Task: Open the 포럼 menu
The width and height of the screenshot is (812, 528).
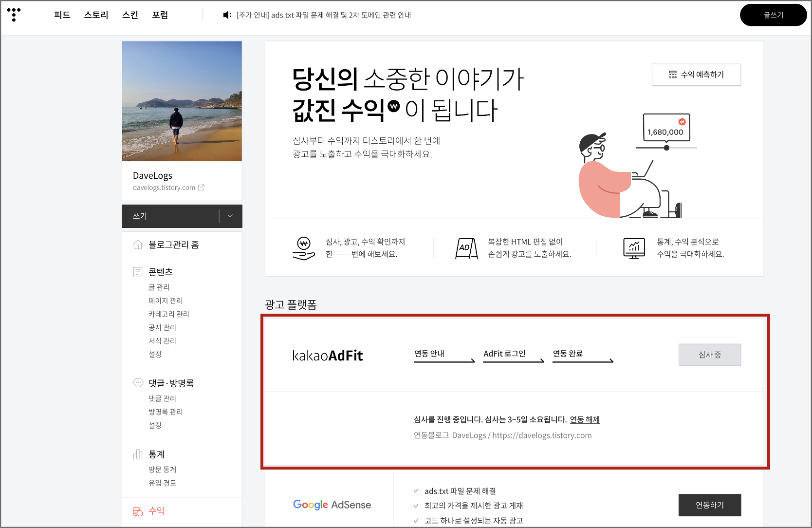Action: [x=160, y=15]
